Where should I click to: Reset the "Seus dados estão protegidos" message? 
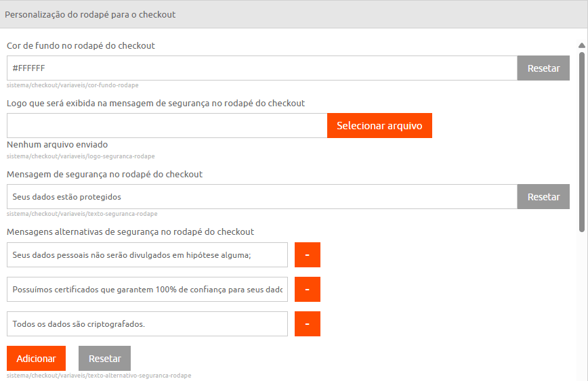[x=543, y=197]
